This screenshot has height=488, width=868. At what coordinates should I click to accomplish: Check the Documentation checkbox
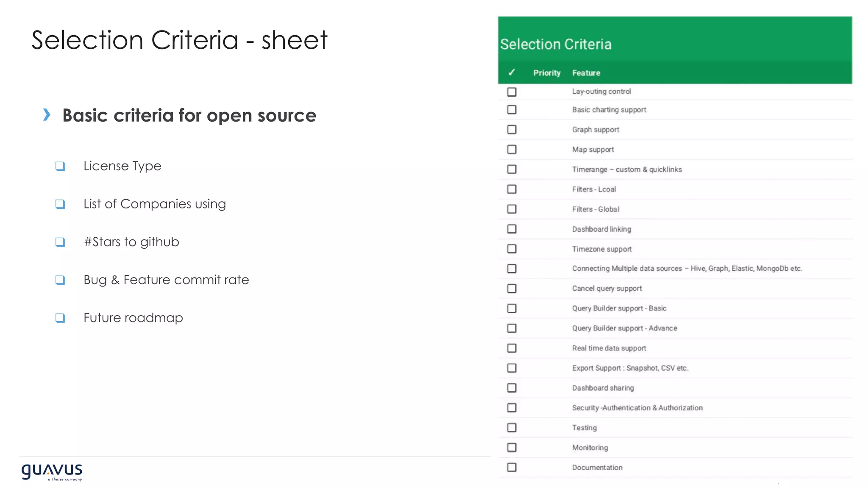tap(512, 467)
